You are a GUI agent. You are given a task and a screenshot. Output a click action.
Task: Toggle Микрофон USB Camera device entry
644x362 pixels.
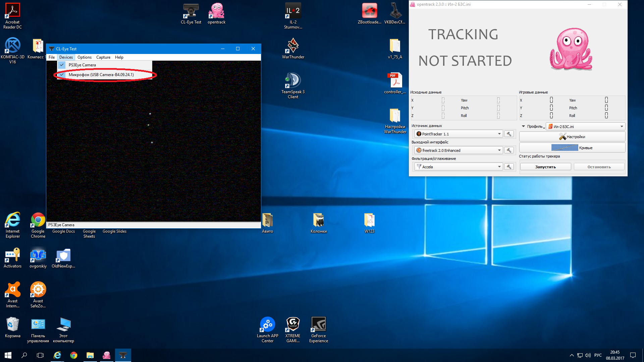coord(105,74)
